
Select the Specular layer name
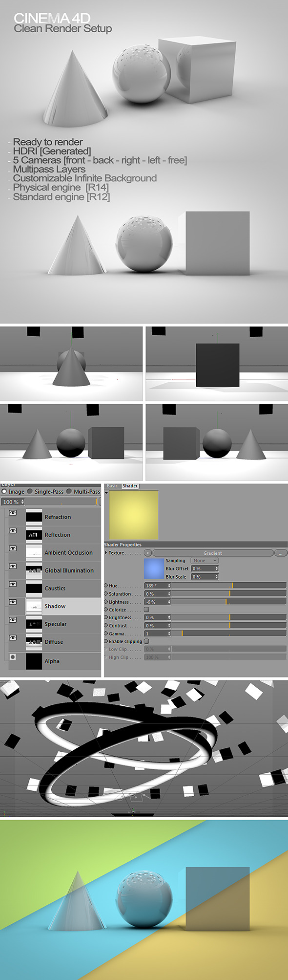(56, 624)
